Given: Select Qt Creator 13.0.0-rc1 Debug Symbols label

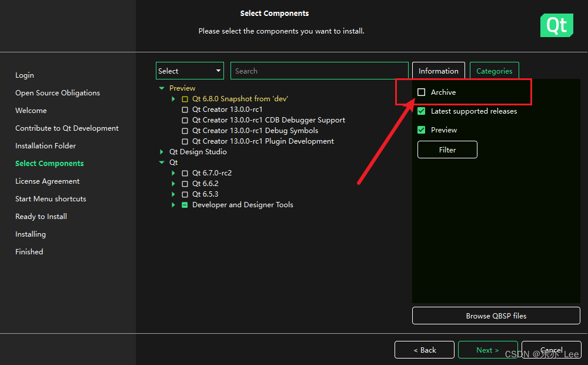Looking at the screenshot, I should pyautogui.click(x=255, y=130).
